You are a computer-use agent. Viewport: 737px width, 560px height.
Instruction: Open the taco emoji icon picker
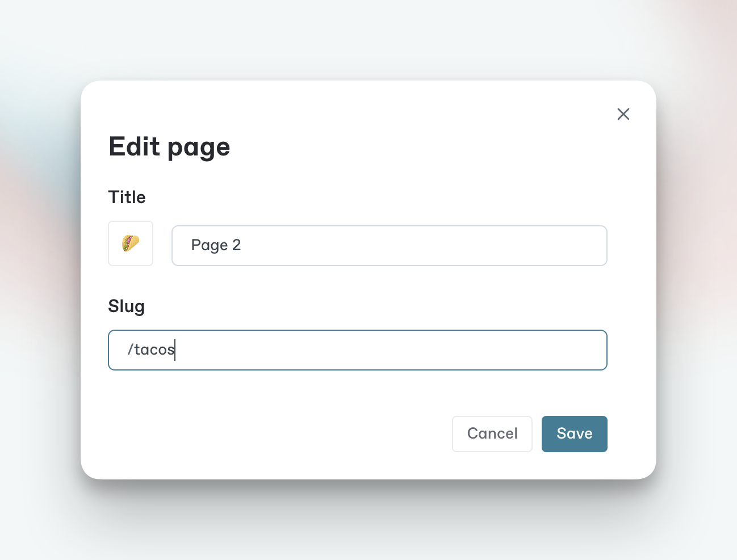pos(131,243)
